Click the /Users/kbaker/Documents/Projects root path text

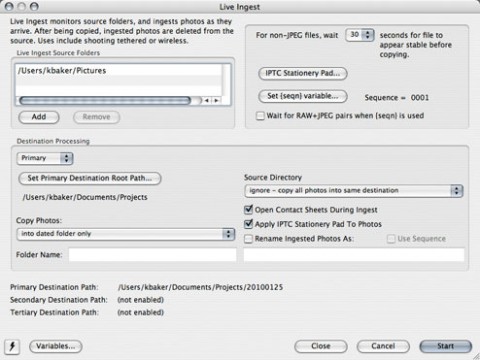[85, 197]
